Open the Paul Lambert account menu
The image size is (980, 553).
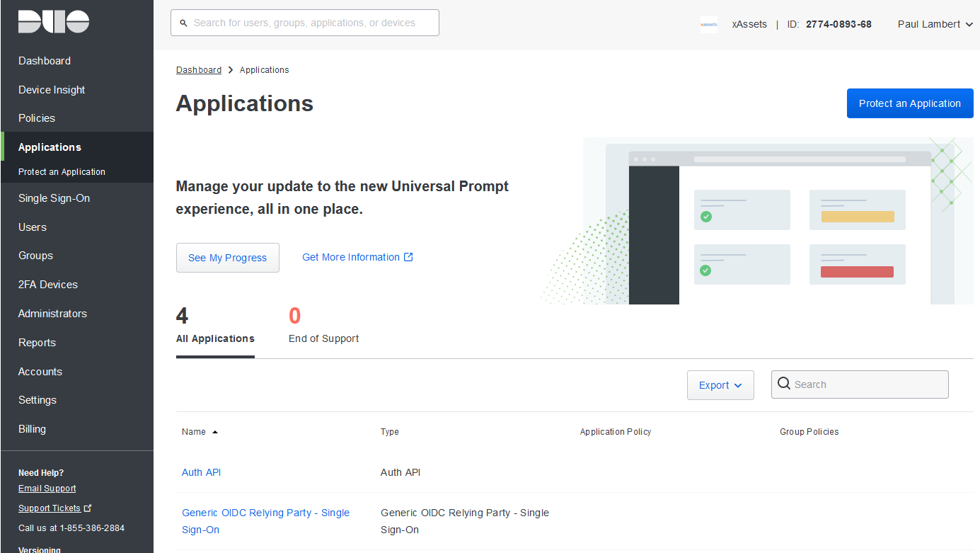[934, 23]
